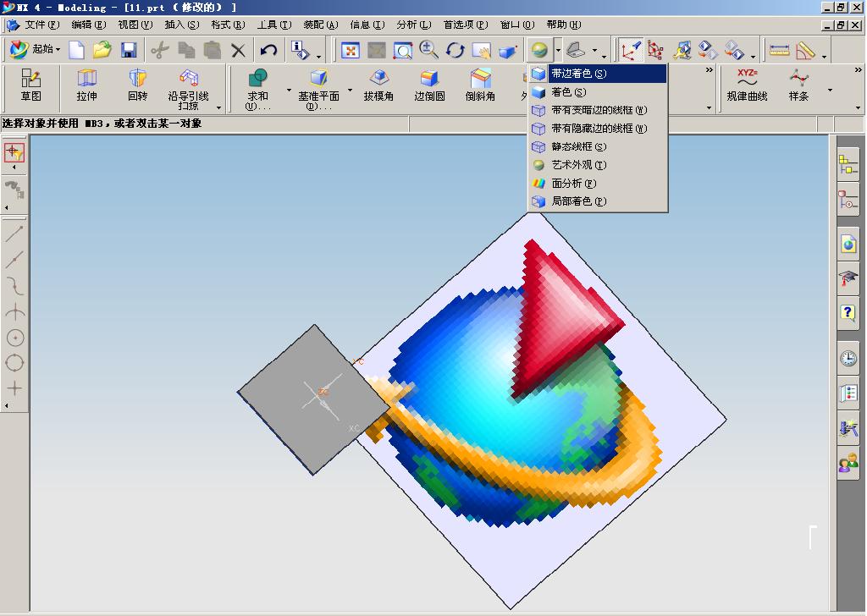Click the 拉伸 Extrude tool button

(x=87, y=85)
